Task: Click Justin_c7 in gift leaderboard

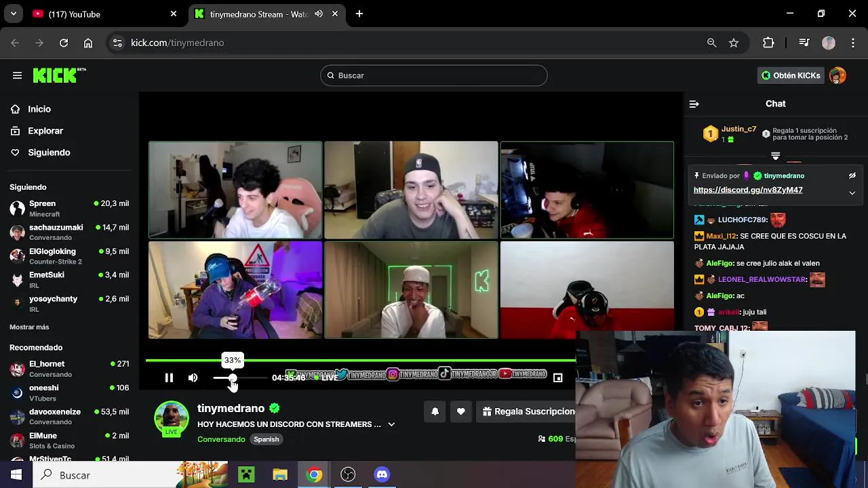Action: (738, 129)
